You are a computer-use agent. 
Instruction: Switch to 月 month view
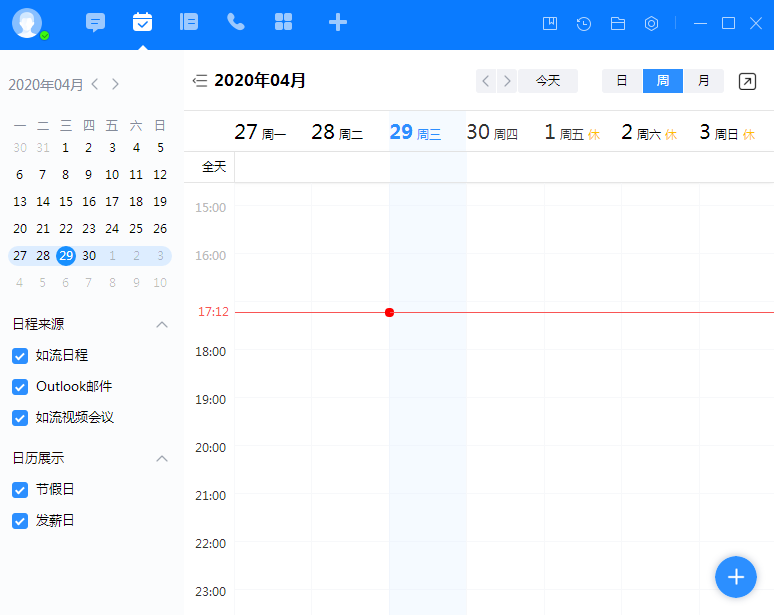click(703, 81)
